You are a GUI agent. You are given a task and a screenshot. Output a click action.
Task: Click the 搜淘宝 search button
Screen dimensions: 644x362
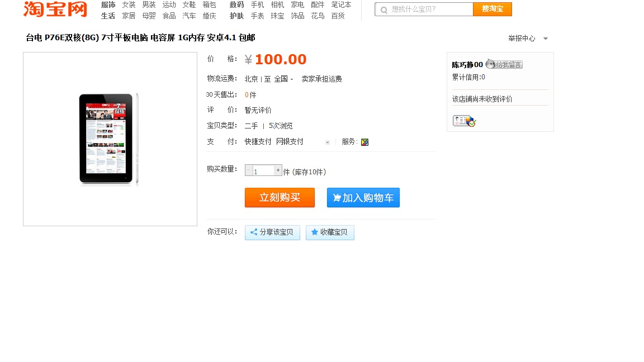(492, 9)
